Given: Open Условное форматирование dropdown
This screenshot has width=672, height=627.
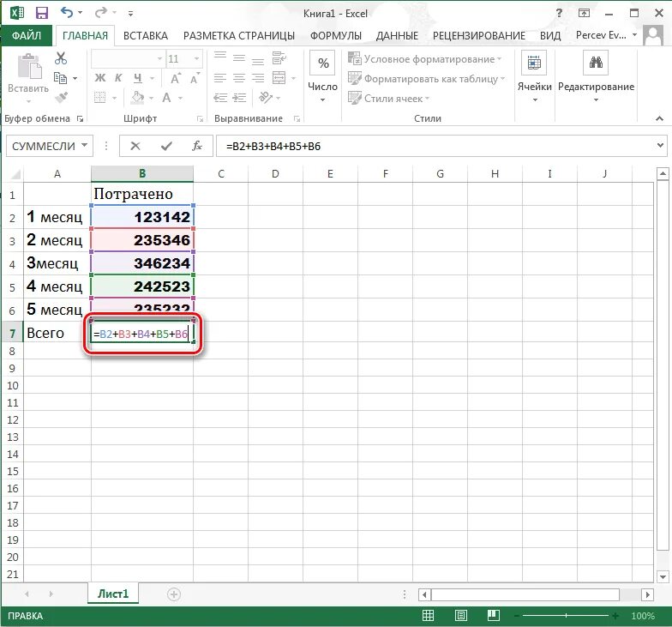Looking at the screenshot, I should click(424, 58).
